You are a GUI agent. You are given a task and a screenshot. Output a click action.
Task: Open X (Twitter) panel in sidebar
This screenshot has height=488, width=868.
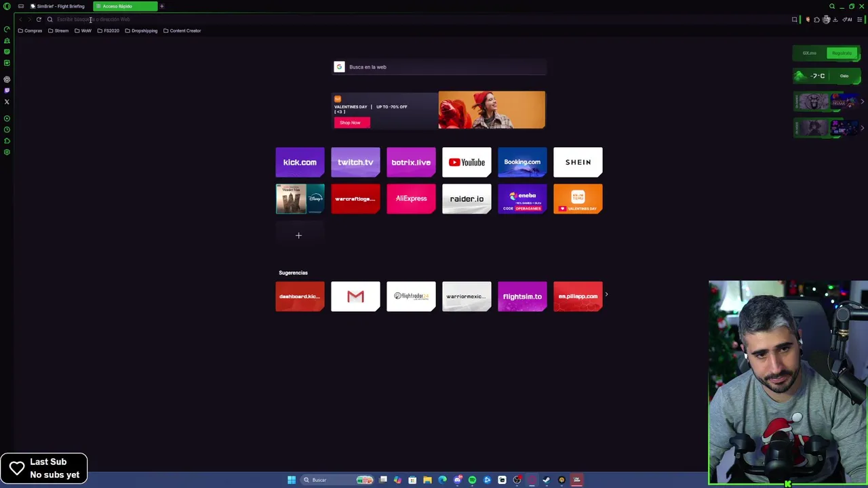point(7,102)
